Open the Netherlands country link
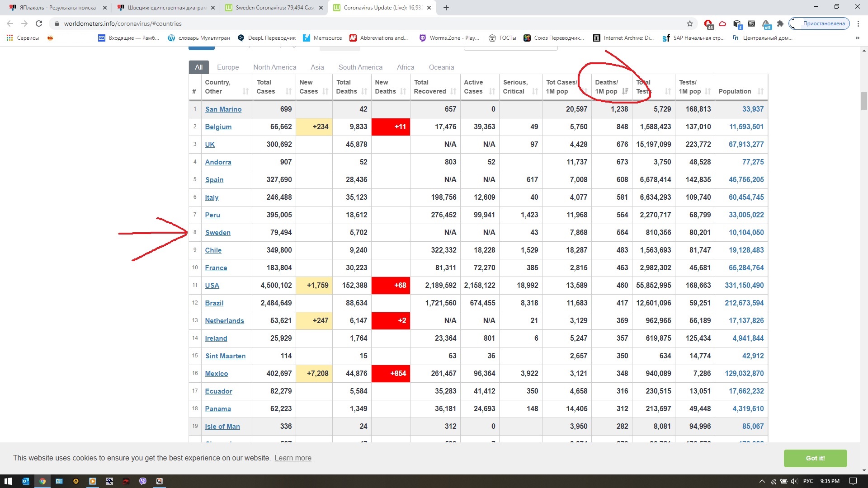868x488 pixels. coord(225,321)
